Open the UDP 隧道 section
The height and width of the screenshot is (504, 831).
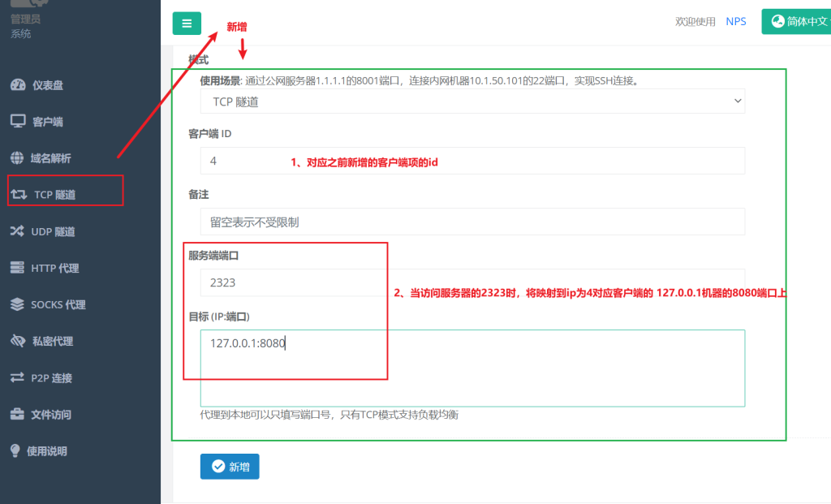54,230
